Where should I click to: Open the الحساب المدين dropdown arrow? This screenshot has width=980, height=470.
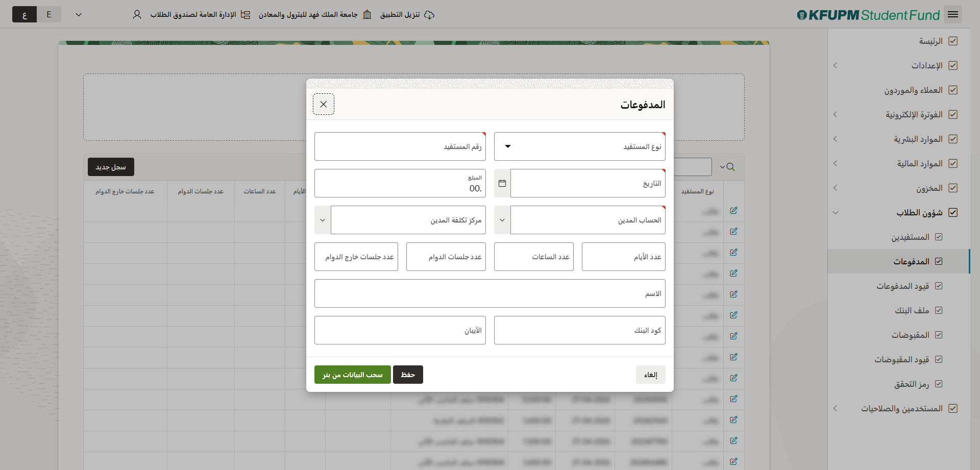pyautogui.click(x=502, y=220)
